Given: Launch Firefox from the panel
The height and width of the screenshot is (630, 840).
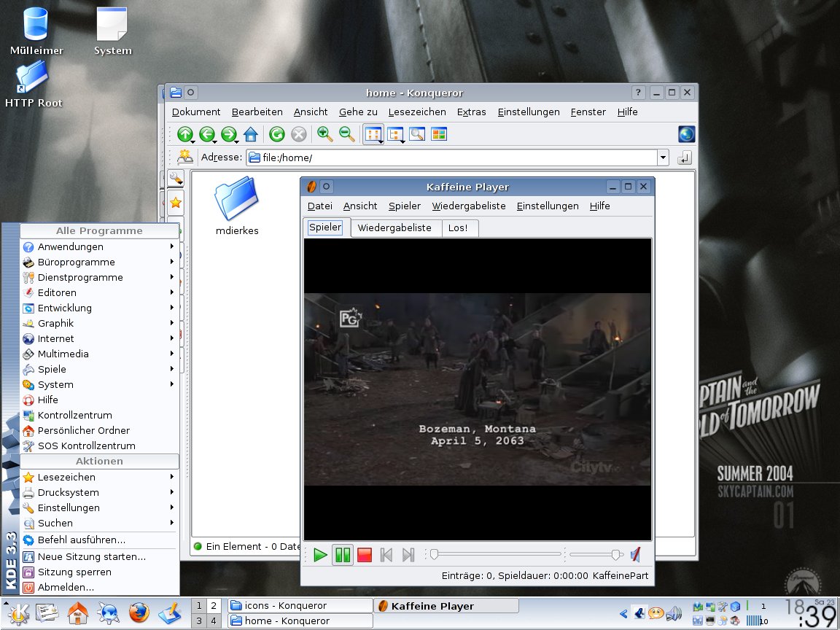Looking at the screenshot, I should (139, 613).
